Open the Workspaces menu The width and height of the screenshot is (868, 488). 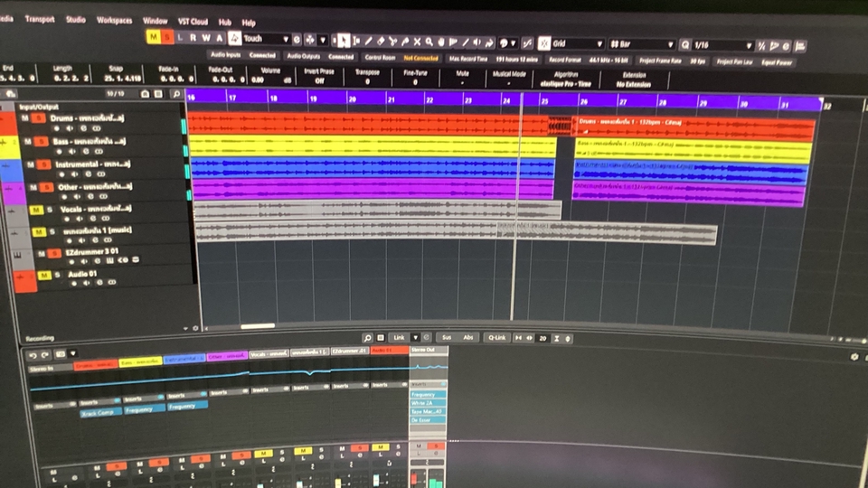tap(114, 20)
